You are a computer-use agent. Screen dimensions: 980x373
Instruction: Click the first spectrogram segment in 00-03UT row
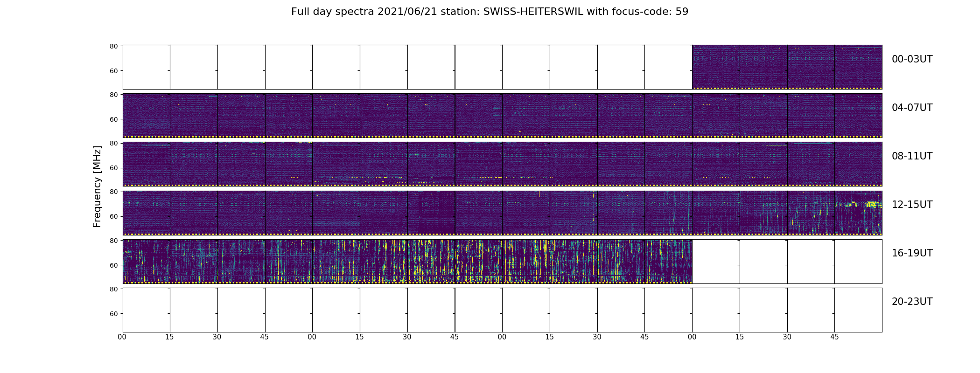[716, 67]
